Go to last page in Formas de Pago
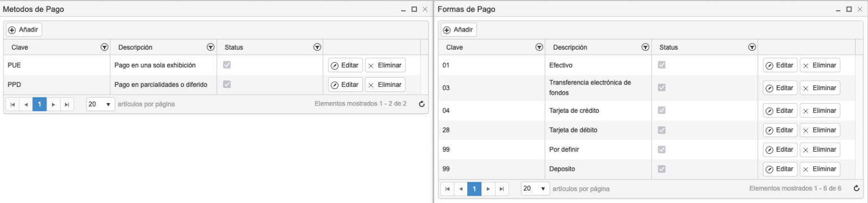Viewport: 868px width, 203px height. (x=502, y=188)
